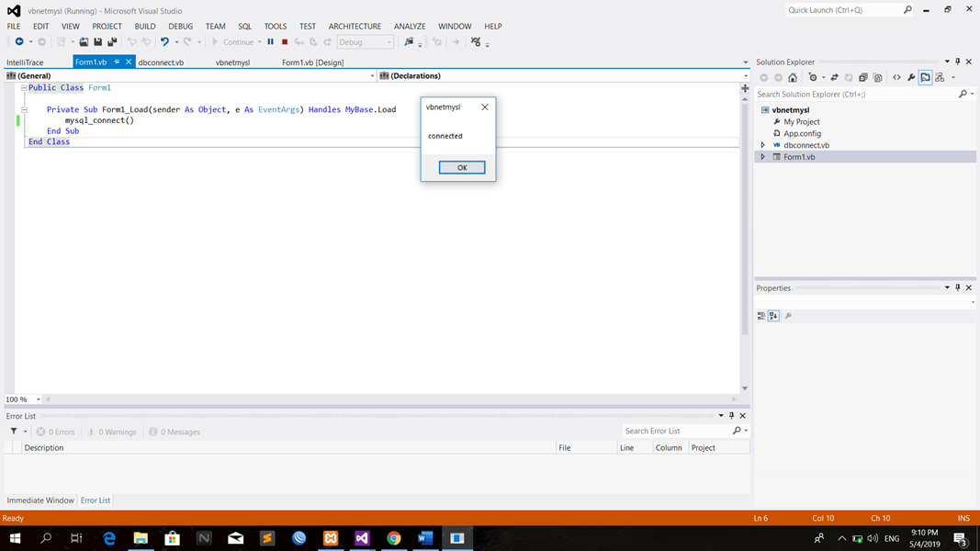Open Properties via the wrench icon

tap(911, 77)
